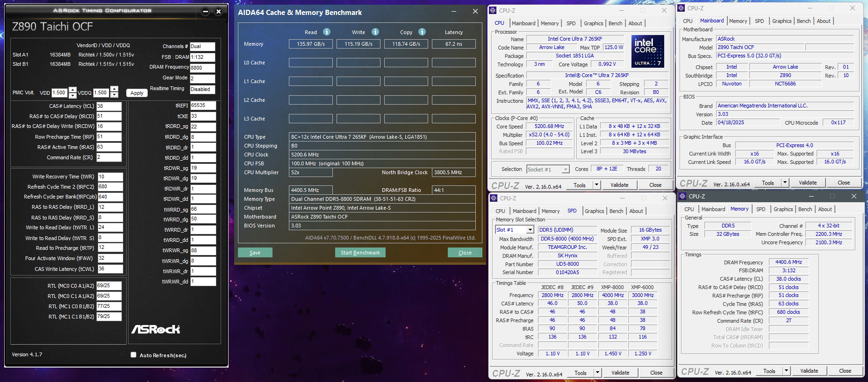
Task: Click the North Bridge Clock 3800.5 MHz value
Action: [x=453, y=172]
